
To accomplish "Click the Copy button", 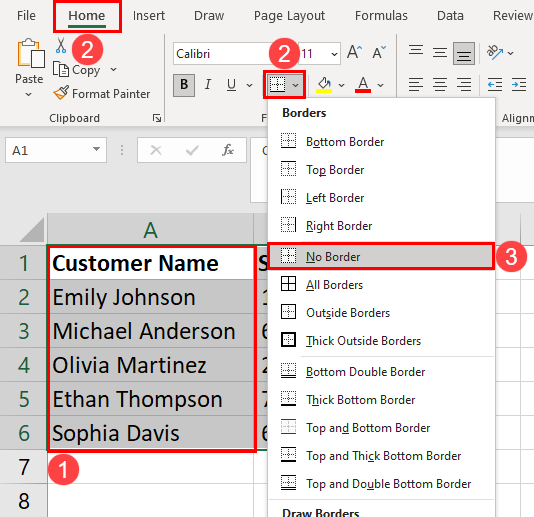I will point(77,70).
